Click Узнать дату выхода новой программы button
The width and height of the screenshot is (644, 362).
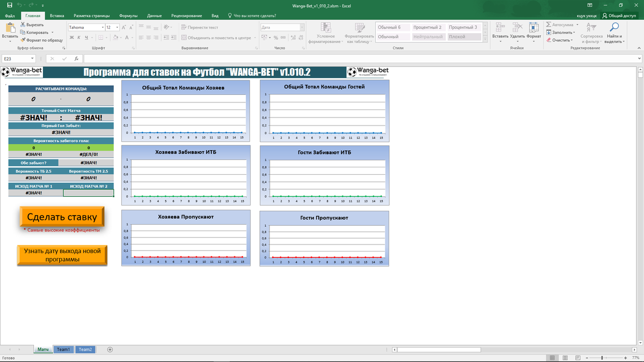coord(62,255)
